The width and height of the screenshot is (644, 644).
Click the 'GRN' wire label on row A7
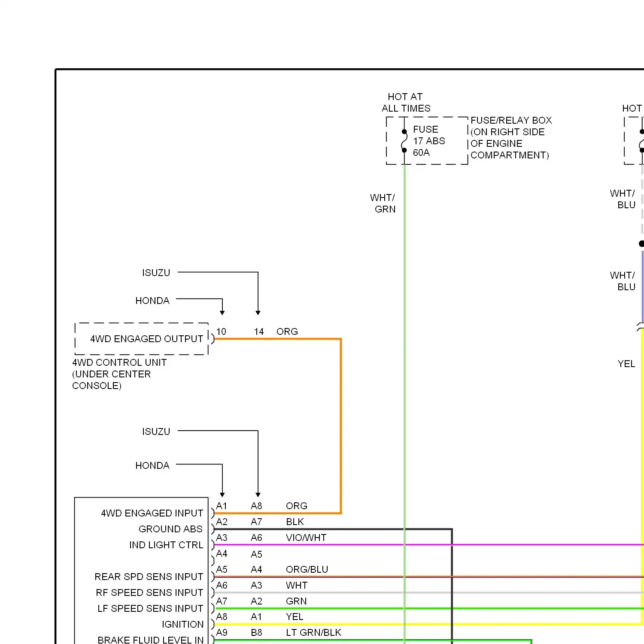(x=296, y=601)
